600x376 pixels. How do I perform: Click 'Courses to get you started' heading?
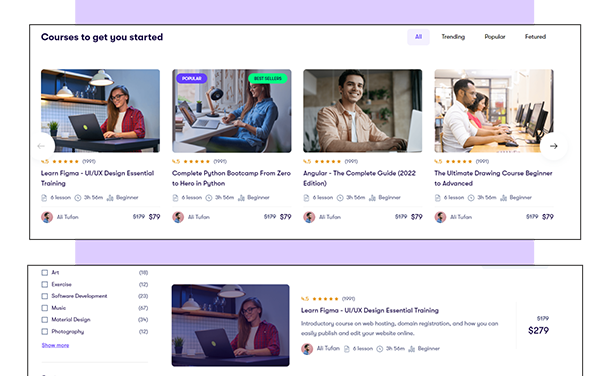pyautogui.click(x=102, y=37)
